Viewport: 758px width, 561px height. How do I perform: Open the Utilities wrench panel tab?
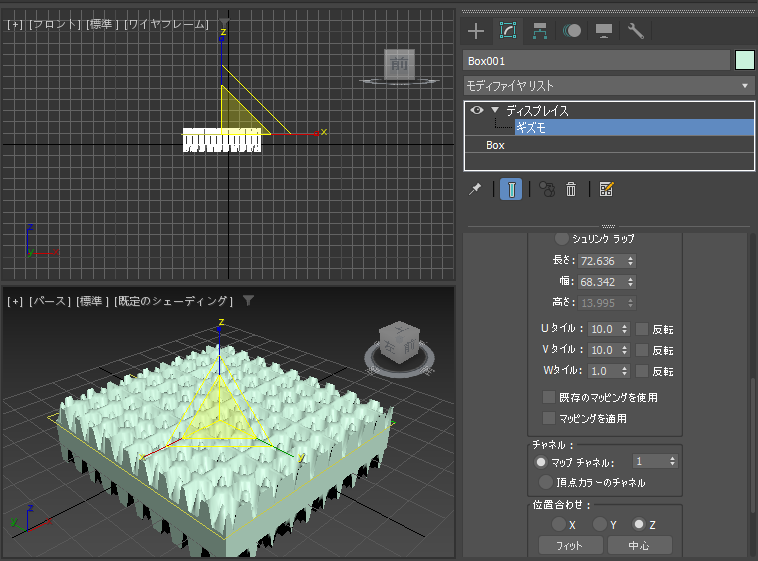(x=635, y=31)
